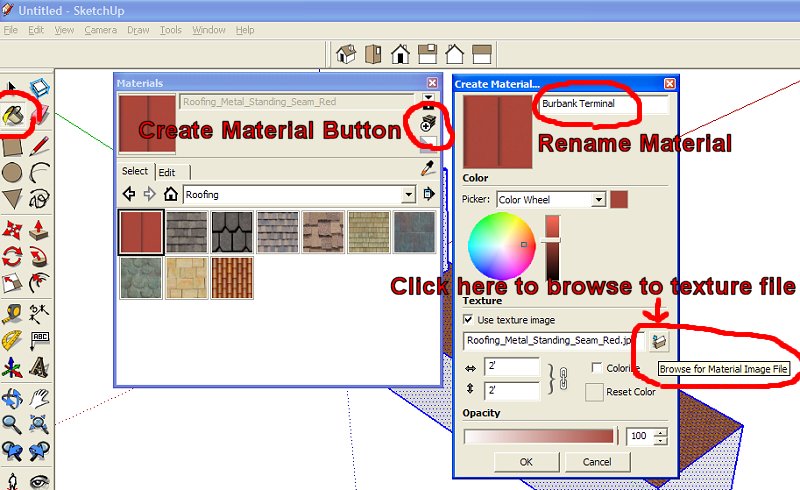The height and width of the screenshot is (490, 800).
Task: Activate the Paint Bucket tool
Action: click(13, 115)
